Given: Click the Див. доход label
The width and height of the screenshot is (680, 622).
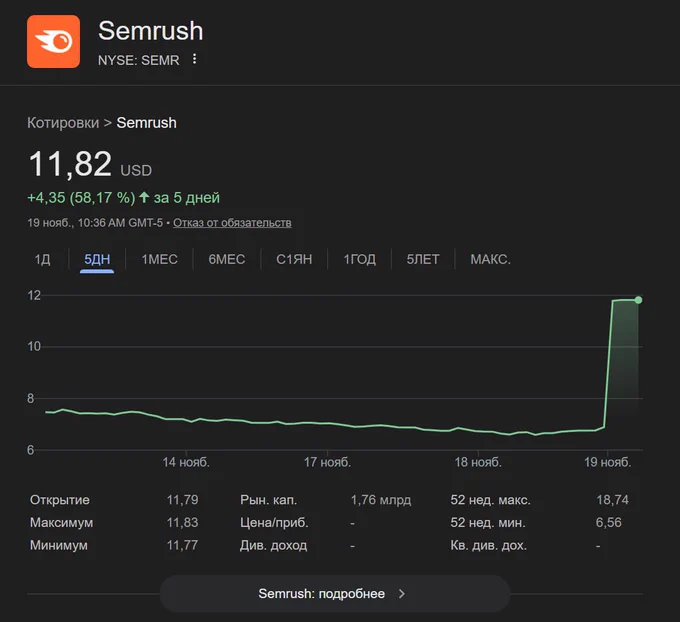Looking at the screenshot, I should 274,545.
